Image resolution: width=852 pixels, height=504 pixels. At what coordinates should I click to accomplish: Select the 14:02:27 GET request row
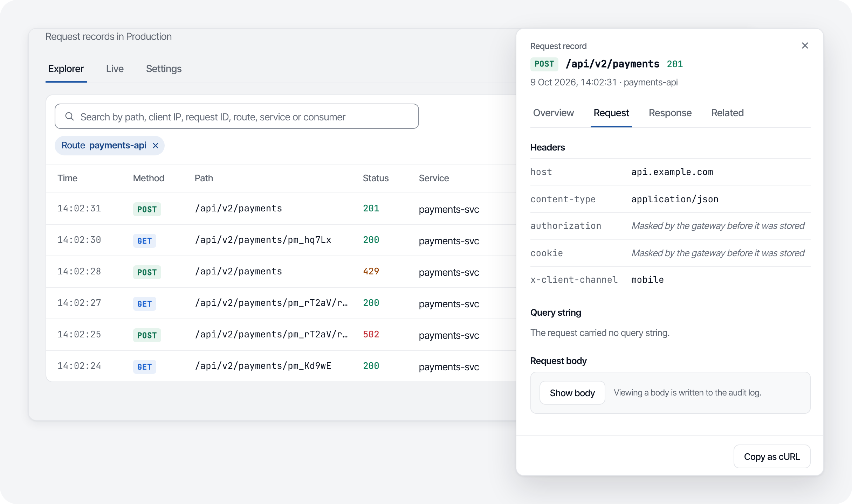281,303
